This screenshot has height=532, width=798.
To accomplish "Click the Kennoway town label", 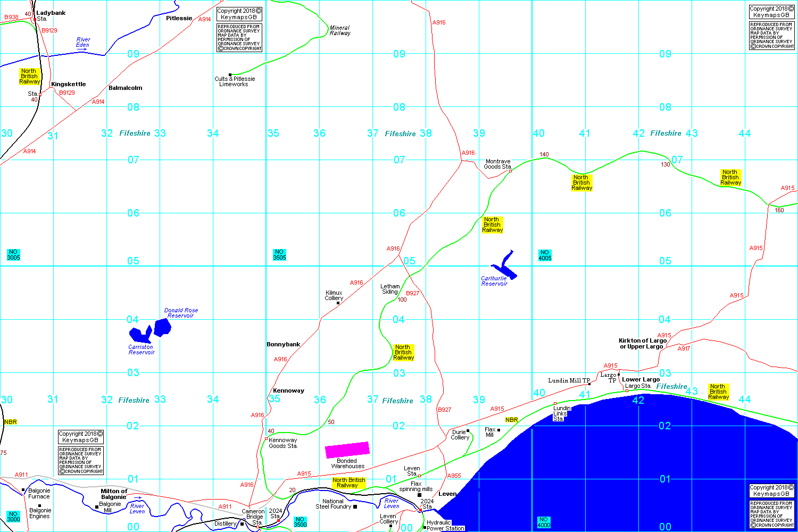I will click(288, 390).
